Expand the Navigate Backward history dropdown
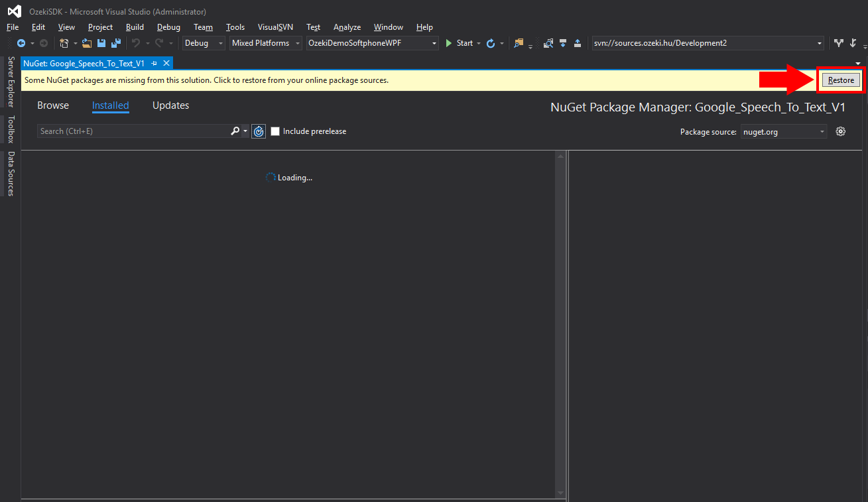Viewport: 868px width, 502px height. click(32, 43)
